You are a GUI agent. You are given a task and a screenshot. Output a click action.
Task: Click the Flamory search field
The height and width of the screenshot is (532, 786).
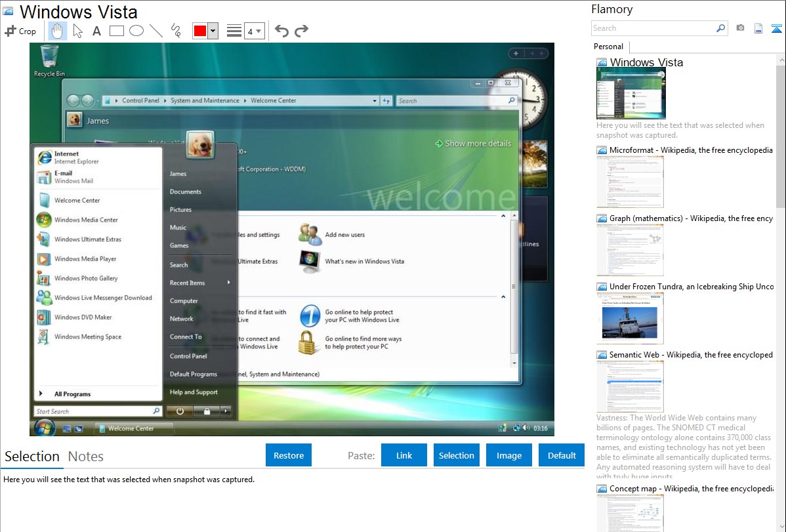[x=653, y=28]
